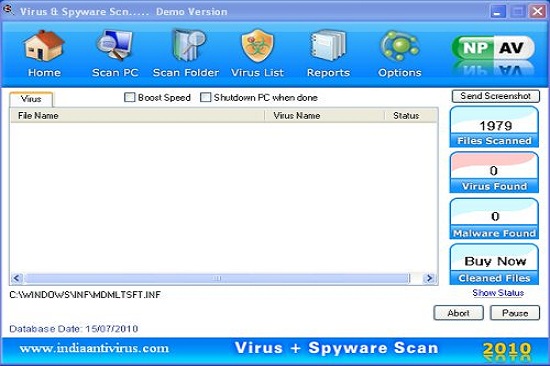Viewport: 550px width, 366px height.
Task: Minimize the Virus & Spyware window
Action: tap(497, 12)
